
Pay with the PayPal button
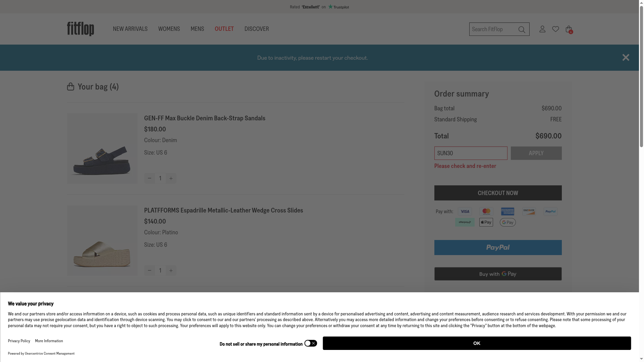498,248
